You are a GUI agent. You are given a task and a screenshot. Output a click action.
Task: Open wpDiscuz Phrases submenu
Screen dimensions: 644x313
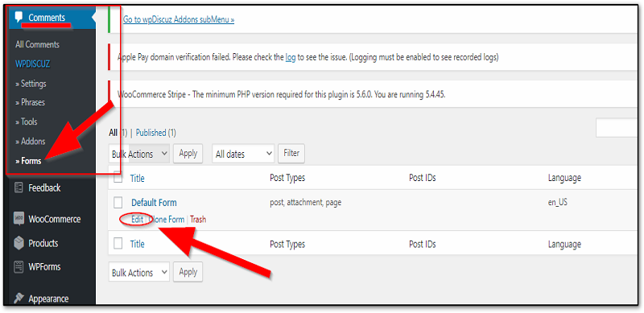click(x=30, y=102)
